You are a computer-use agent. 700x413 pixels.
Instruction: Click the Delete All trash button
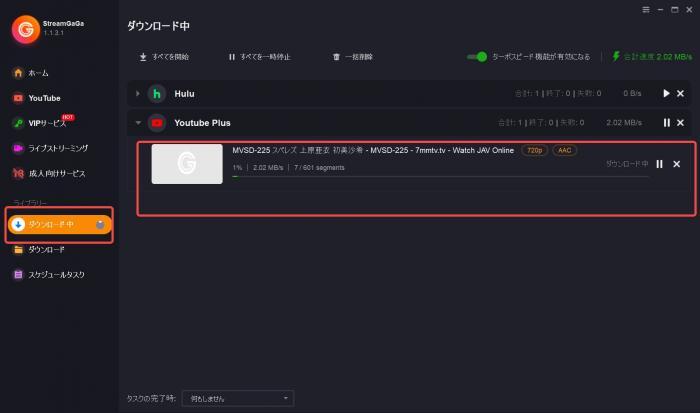(352, 57)
